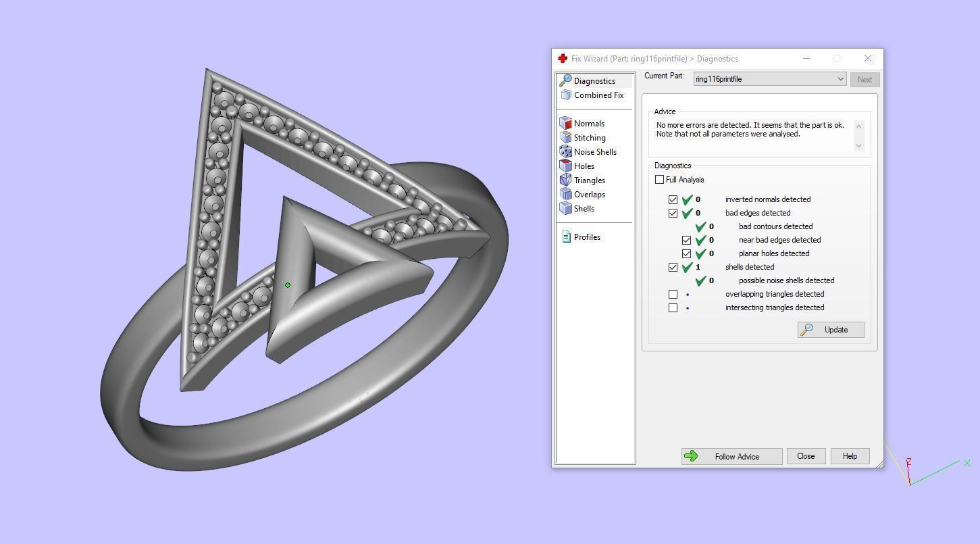Enable overlapping triangles detection checkbox
The width and height of the screenshot is (980, 544).
tap(673, 295)
